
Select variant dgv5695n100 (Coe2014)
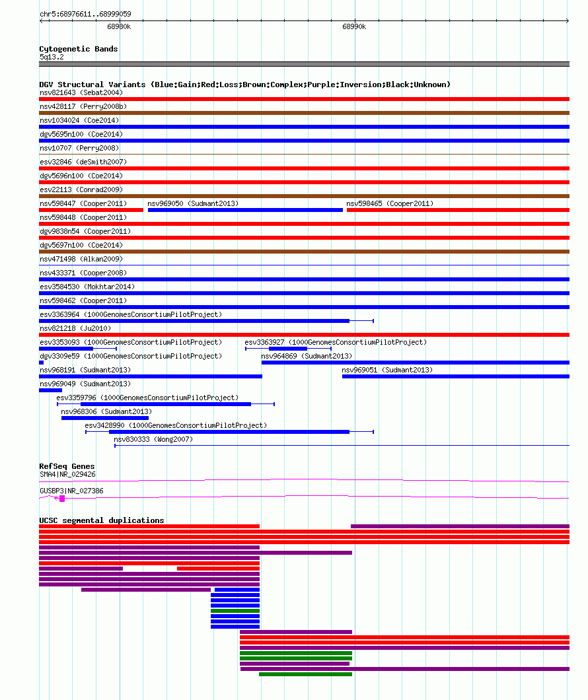tap(81, 134)
